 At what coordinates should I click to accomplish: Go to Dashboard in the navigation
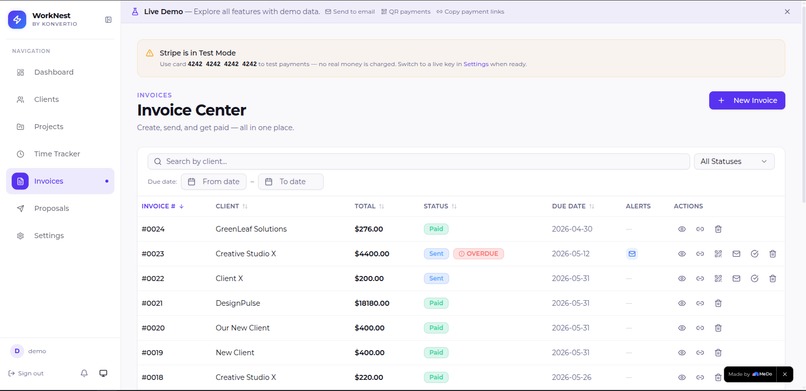pyautogui.click(x=60, y=72)
